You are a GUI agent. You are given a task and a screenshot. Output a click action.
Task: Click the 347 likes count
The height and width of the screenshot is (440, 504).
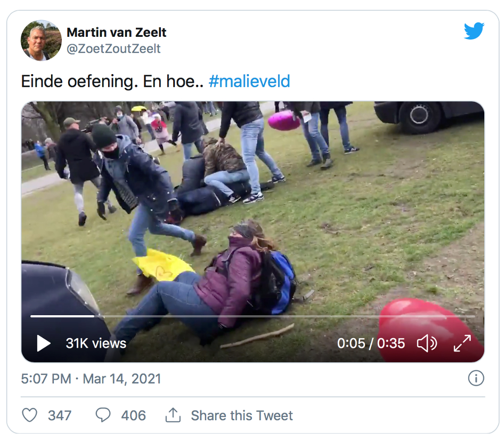(60, 415)
